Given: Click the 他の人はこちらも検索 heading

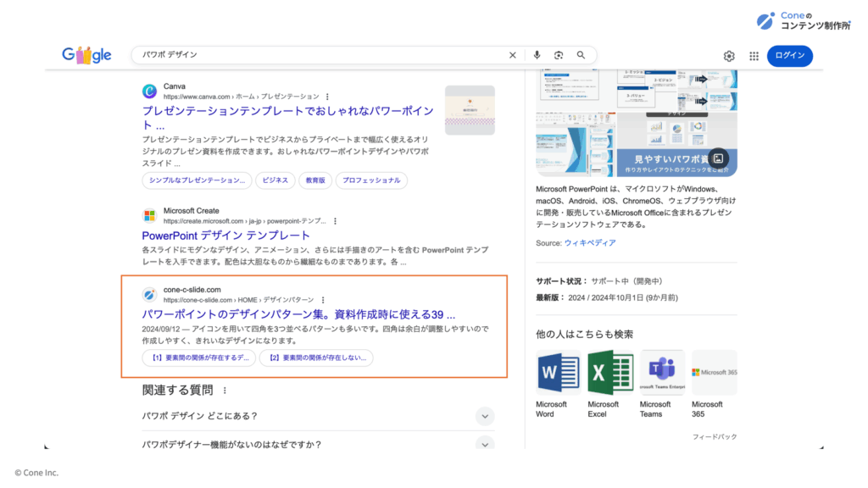Looking at the screenshot, I should coord(585,334).
